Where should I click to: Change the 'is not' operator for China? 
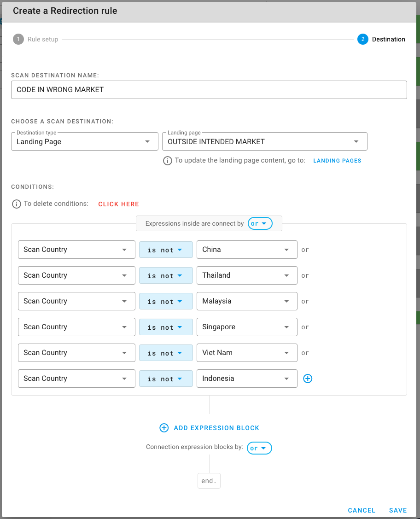coord(166,250)
